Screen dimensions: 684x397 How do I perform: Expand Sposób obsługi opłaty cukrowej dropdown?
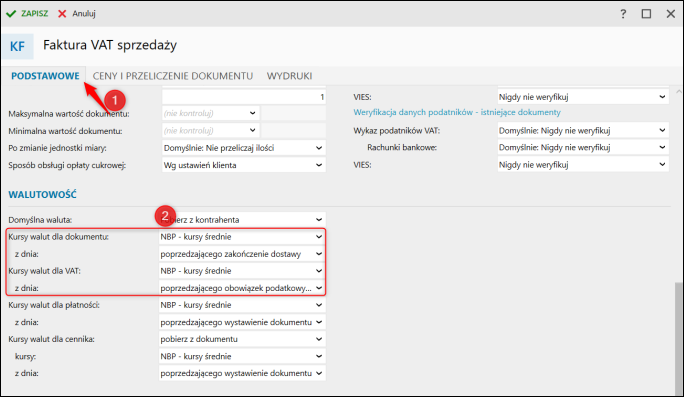[x=244, y=165]
